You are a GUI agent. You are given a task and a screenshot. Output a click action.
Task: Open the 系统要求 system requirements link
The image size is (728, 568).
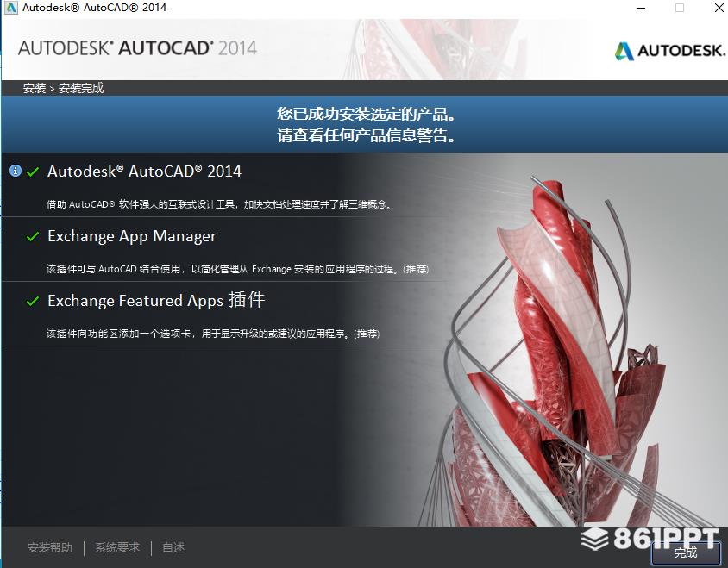pos(117,547)
